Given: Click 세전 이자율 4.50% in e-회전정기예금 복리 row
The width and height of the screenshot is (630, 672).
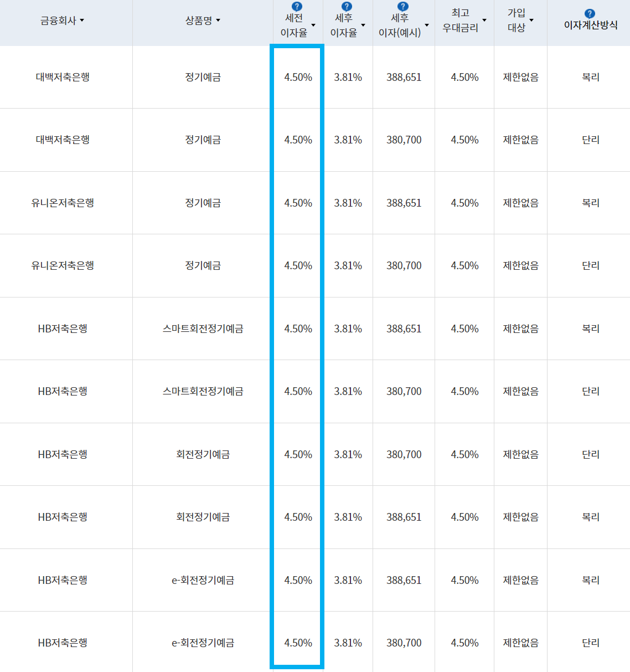Looking at the screenshot, I should pos(298,580).
